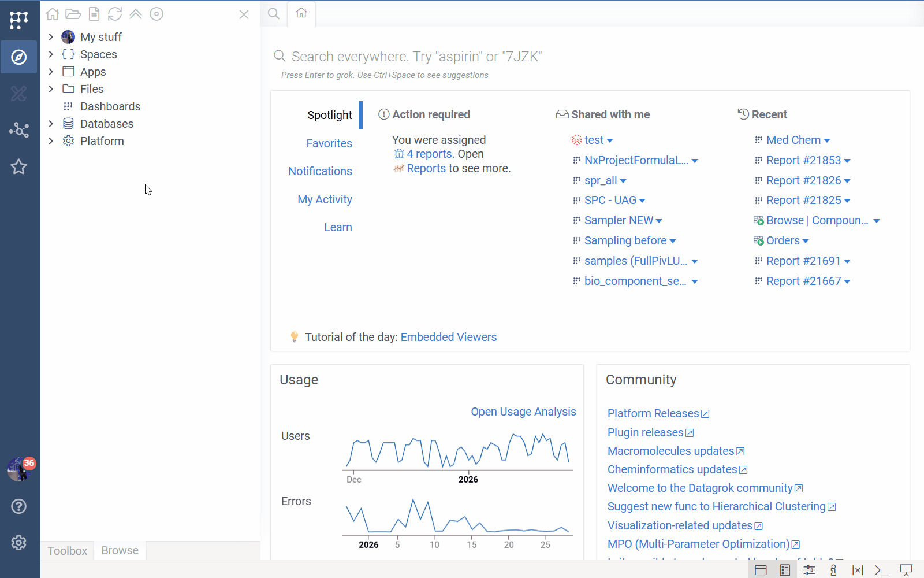
Task: Open the console with the >_ status bar icon
Action: click(x=881, y=570)
